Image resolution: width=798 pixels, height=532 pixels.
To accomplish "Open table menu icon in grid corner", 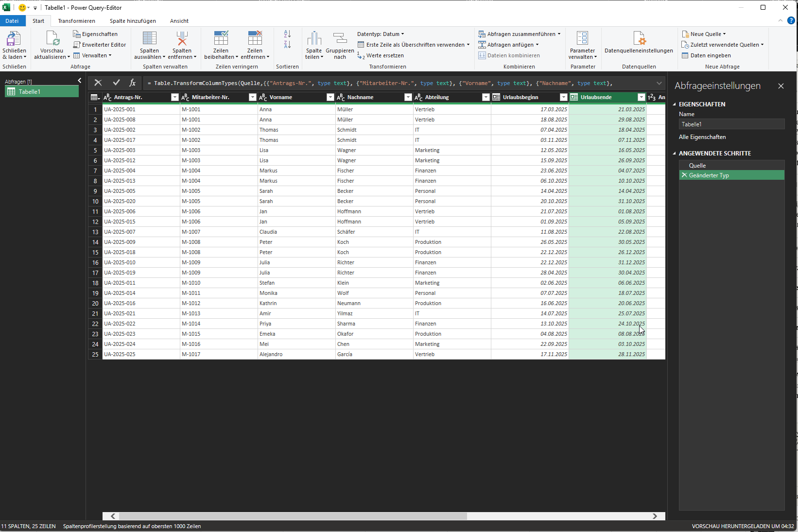I will (x=95, y=97).
